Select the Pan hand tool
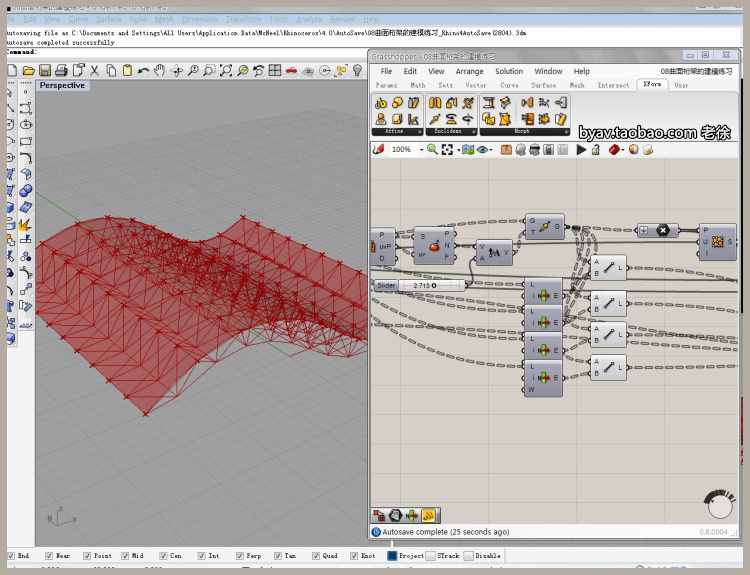This screenshot has height=575, width=750. point(161,71)
